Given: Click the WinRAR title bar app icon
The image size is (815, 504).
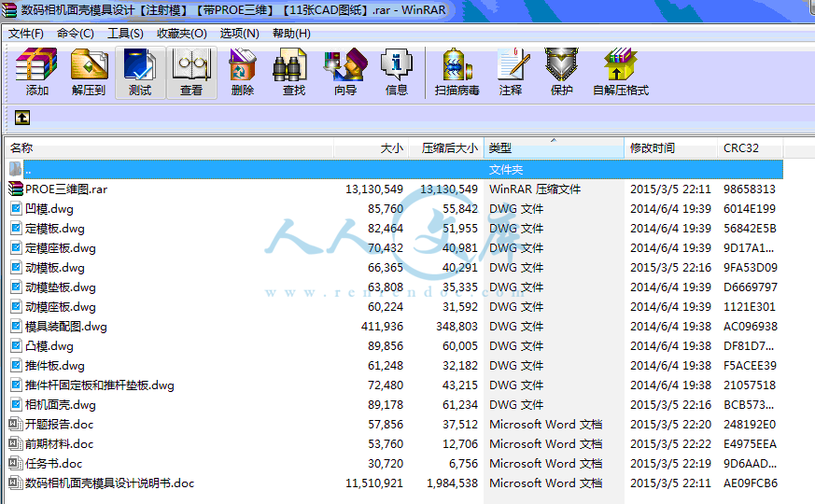Looking at the screenshot, I should coord(8,10).
